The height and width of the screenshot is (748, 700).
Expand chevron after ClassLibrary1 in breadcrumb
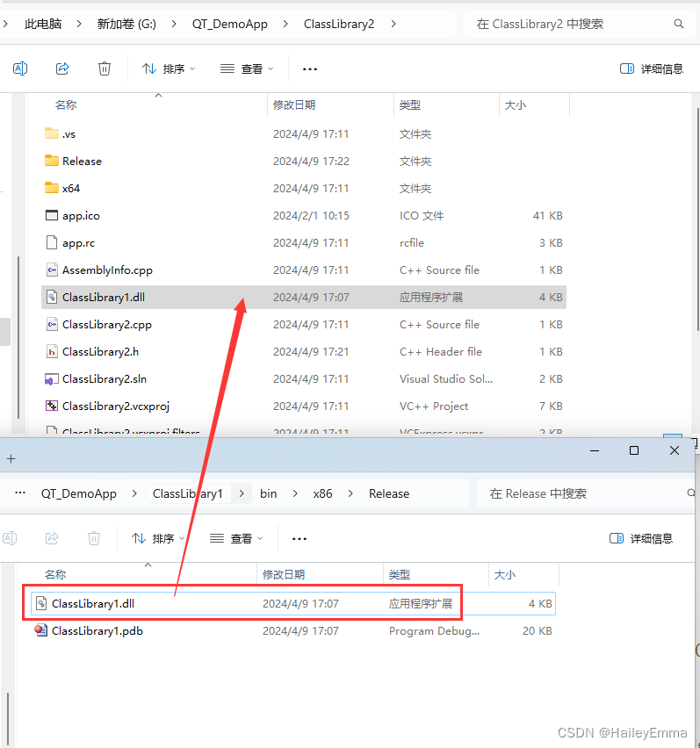(x=242, y=493)
